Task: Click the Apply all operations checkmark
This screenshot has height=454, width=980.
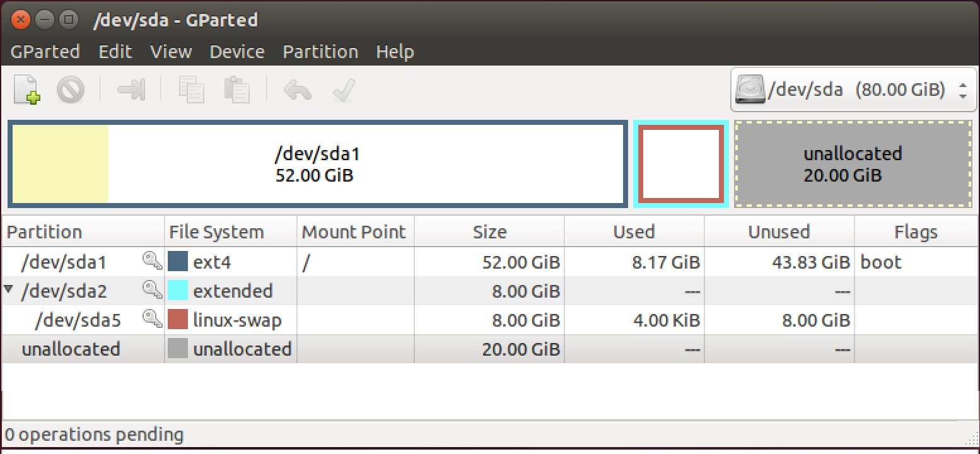Action: coord(344,90)
